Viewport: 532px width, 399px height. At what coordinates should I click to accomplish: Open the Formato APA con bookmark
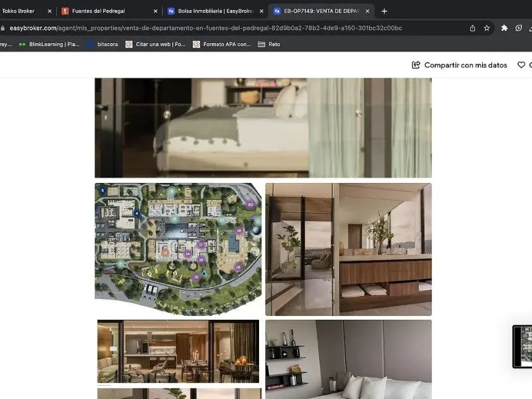pyautogui.click(x=222, y=44)
